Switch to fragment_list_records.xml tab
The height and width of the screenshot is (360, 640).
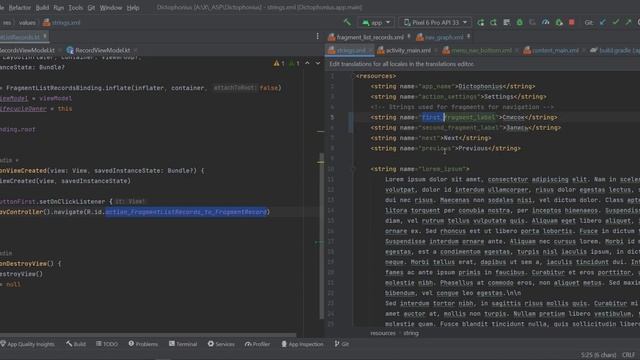point(369,37)
